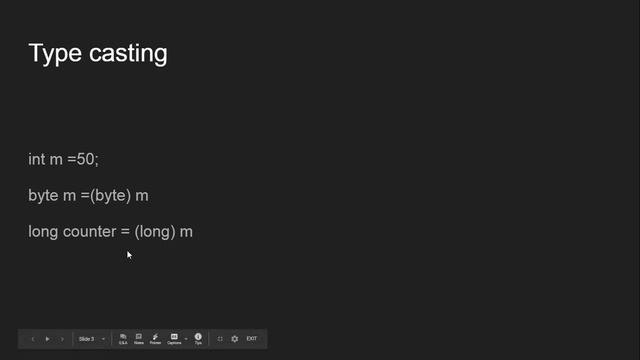This screenshot has width=640, height=360.
Task: Open caption options dropdown arrow
Action: click(x=186, y=339)
